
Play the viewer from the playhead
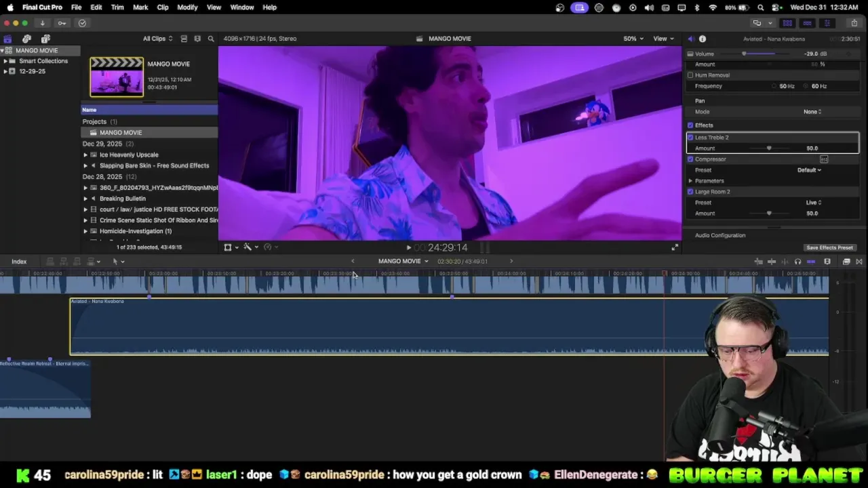click(409, 247)
